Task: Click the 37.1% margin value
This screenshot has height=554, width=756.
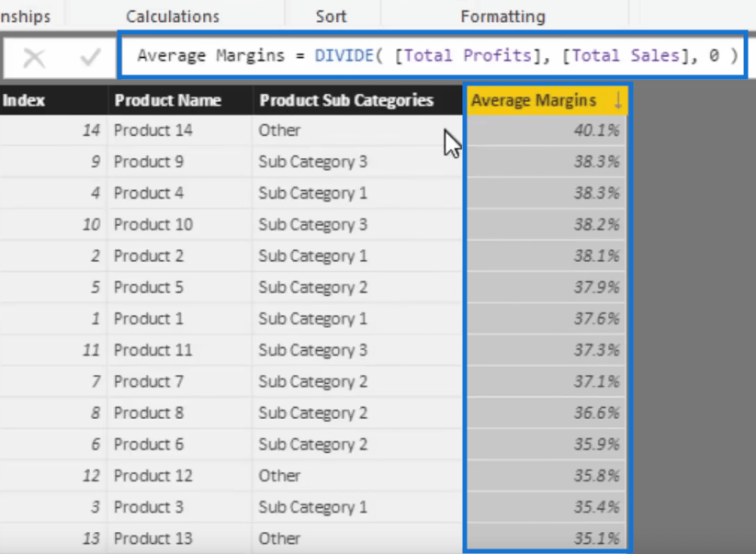Action: [596, 381]
